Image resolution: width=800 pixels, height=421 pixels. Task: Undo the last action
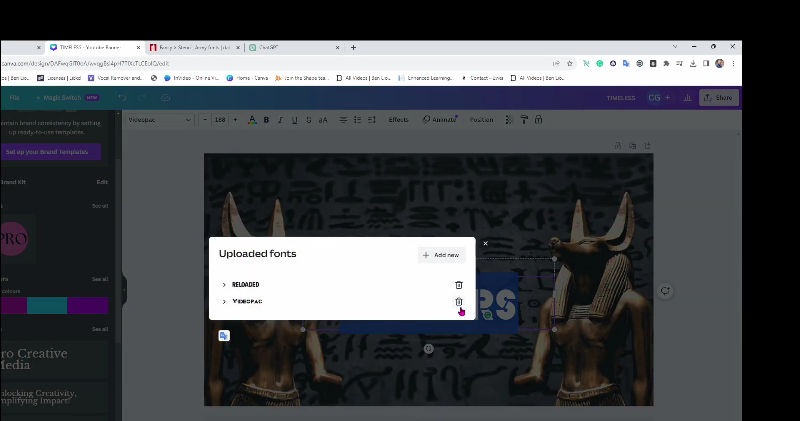pos(122,97)
